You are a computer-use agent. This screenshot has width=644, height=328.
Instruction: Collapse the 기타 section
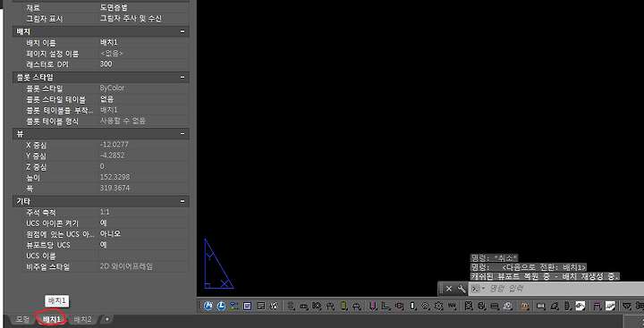pos(182,202)
